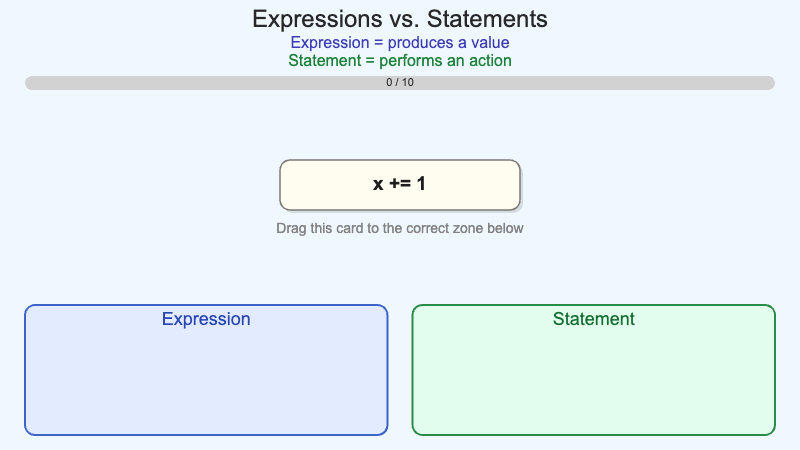Click the "Statement" heading in the green zone

pos(593,319)
